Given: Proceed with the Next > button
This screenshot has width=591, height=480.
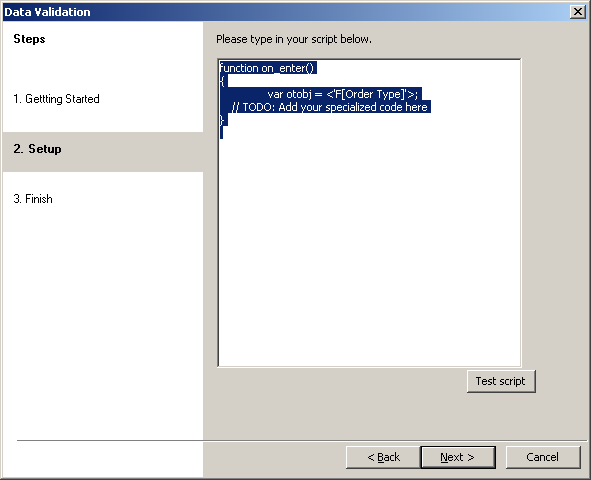Looking at the screenshot, I should coord(458,457).
